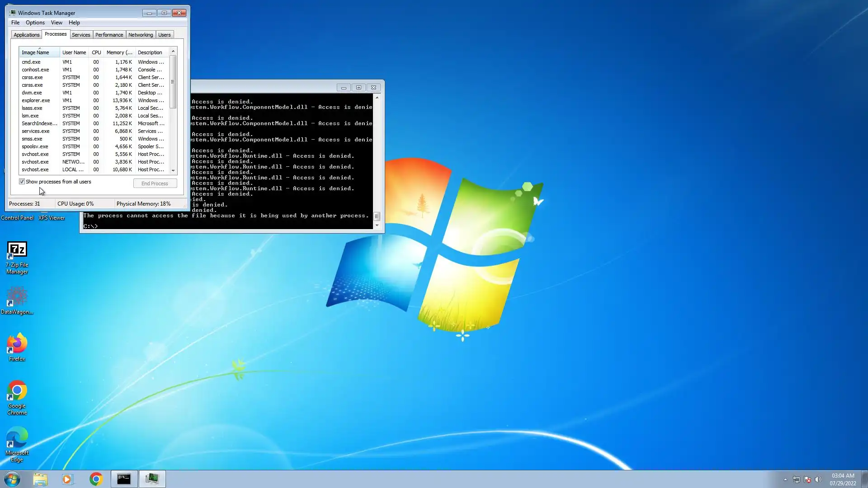
Task: Click the Windows Media Player taskbar icon
Action: (x=67, y=479)
